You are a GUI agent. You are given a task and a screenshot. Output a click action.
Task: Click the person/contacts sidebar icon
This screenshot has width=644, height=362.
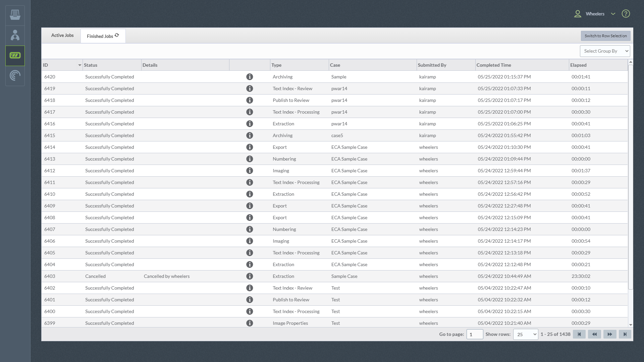click(x=15, y=35)
